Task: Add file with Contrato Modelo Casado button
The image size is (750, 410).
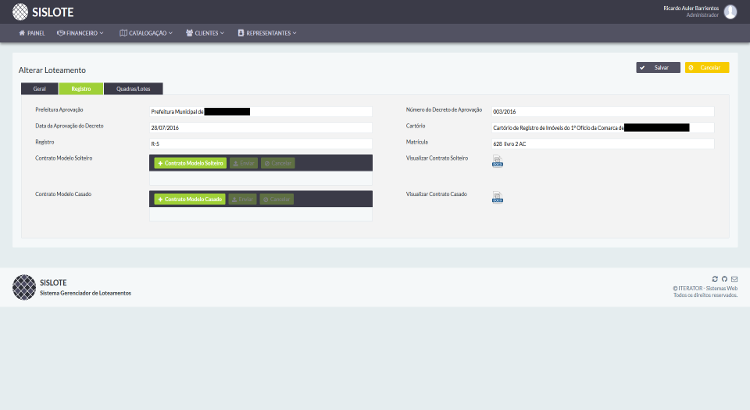Action: [x=190, y=199]
